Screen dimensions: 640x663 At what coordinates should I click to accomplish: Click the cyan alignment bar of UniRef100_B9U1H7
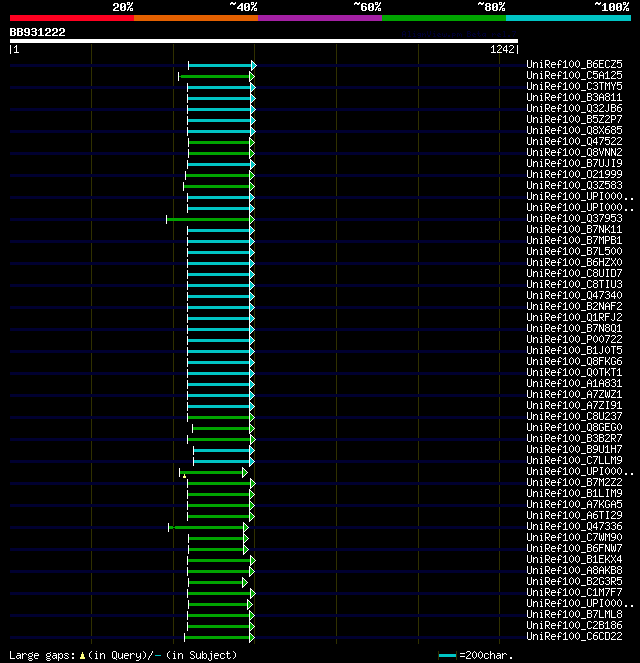(222, 450)
